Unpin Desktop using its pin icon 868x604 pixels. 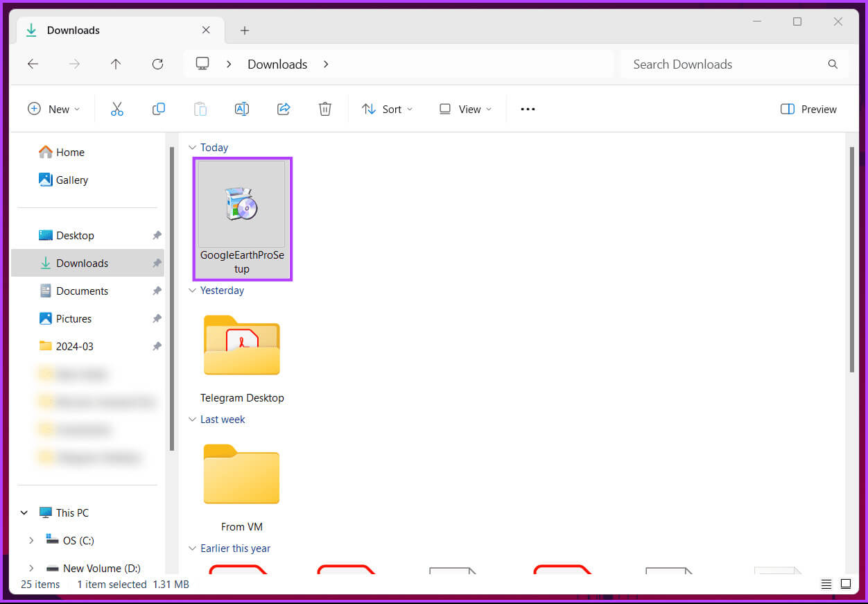click(157, 235)
